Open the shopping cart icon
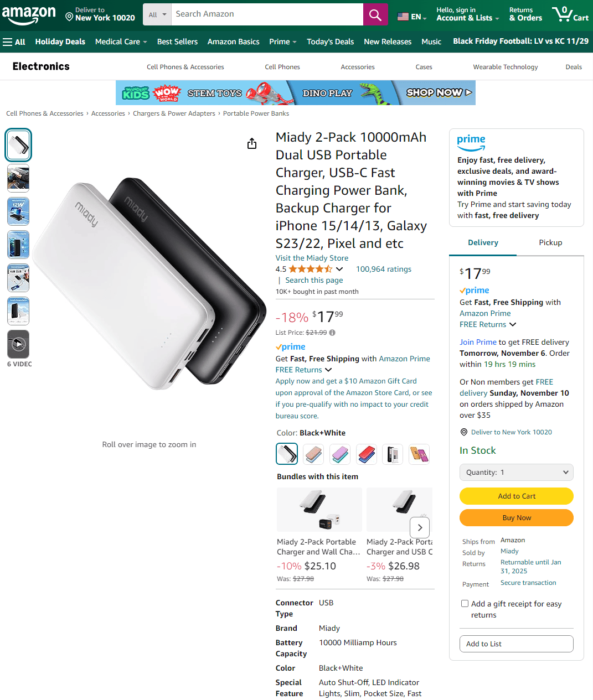This screenshot has width=593, height=700. click(x=570, y=14)
